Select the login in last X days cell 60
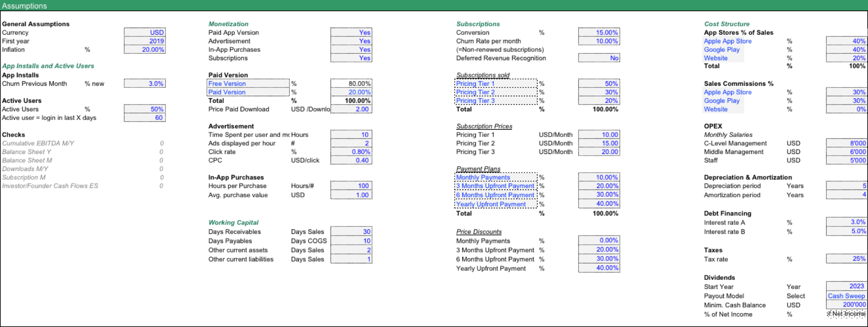 145,118
